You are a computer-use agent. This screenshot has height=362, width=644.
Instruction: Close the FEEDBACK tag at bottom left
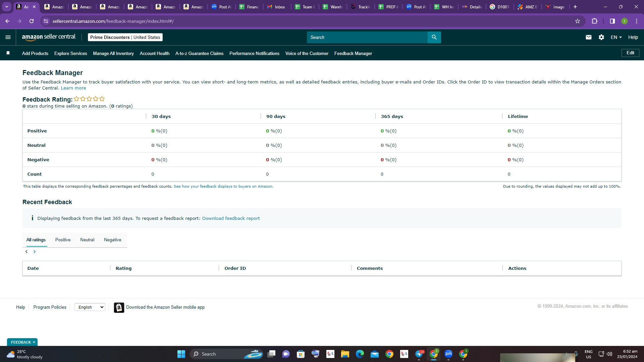click(34, 342)
